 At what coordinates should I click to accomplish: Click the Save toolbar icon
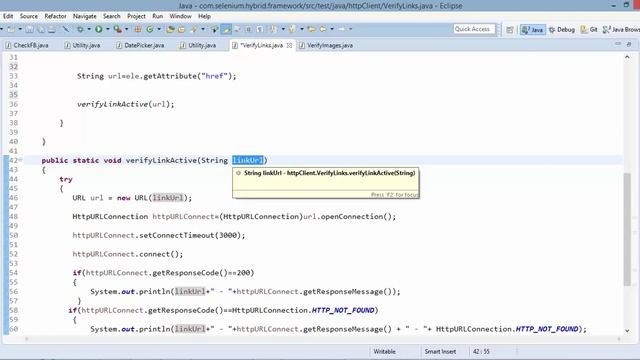coord(29,29)
